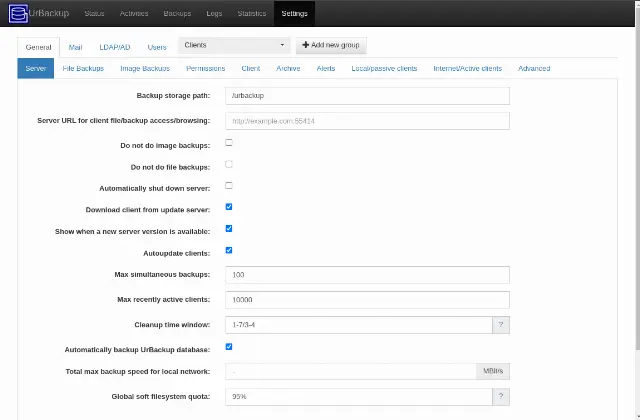Open Logs page

214,13
